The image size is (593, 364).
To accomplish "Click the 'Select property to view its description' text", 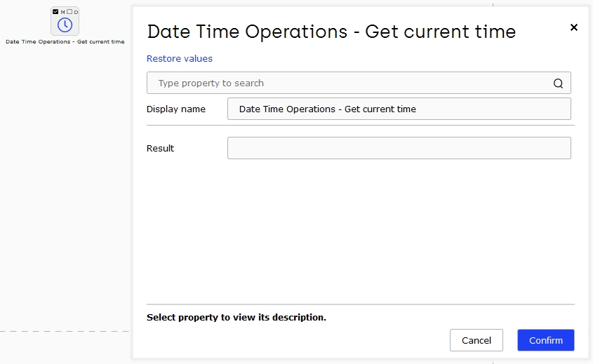I will [x=236, y=317].
